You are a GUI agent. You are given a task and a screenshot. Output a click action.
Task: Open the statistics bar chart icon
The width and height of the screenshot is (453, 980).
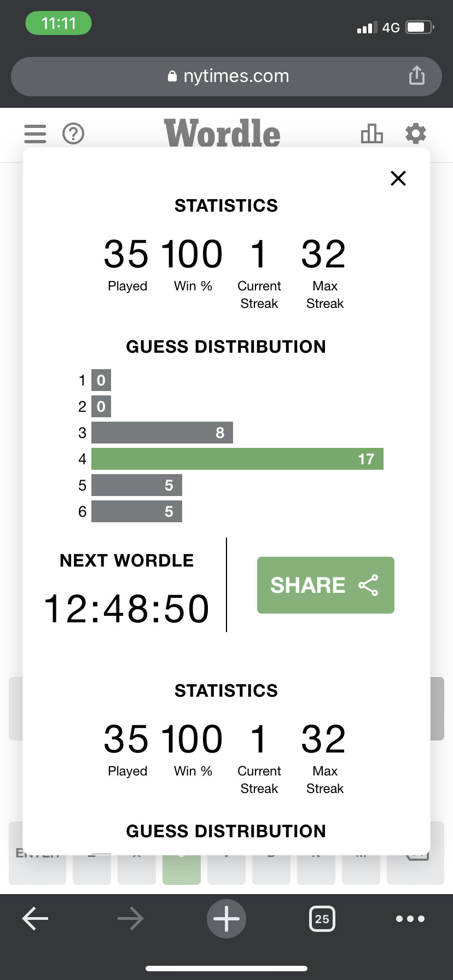tap(371, 133)
